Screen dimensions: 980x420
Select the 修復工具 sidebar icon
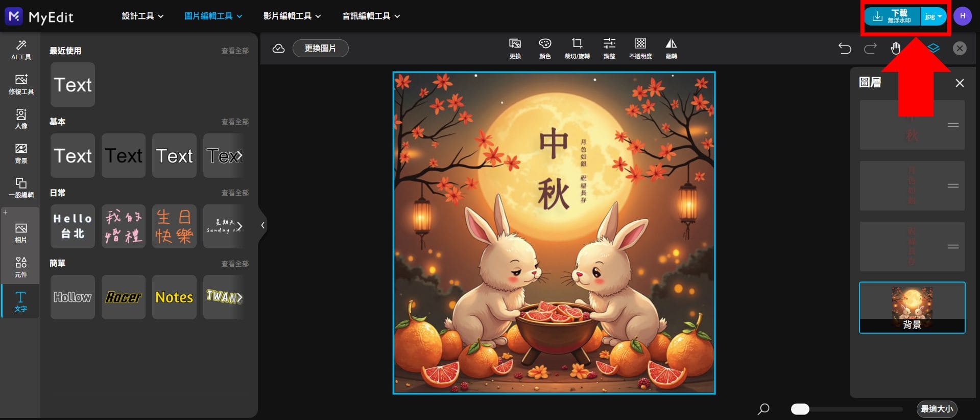coord(21,84)
